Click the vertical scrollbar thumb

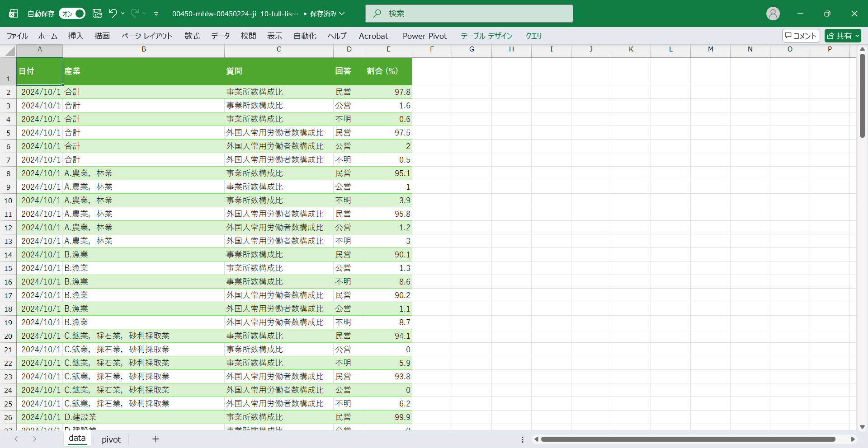click(862, 95)
